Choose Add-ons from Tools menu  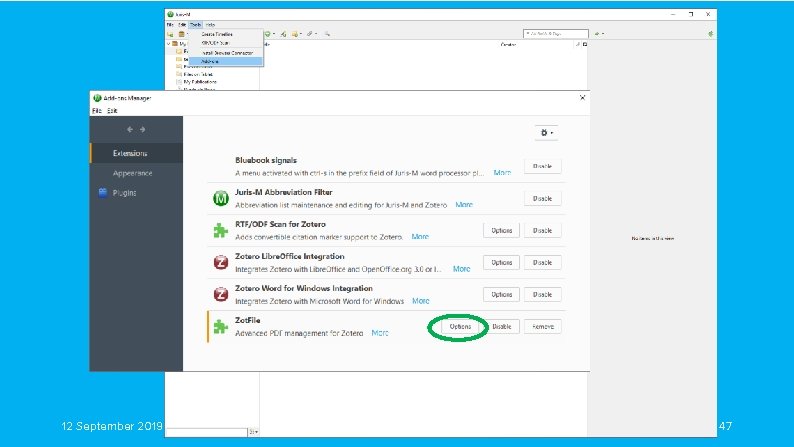[226, 61]
